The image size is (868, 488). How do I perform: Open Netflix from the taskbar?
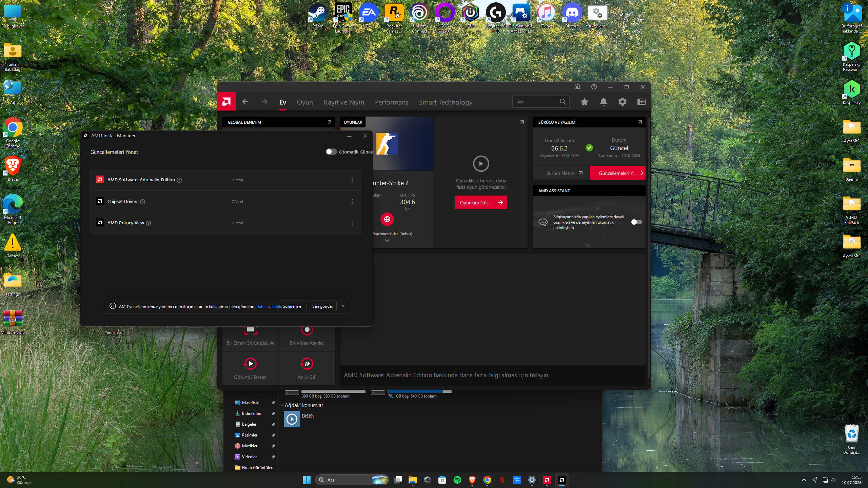(502, 480)
